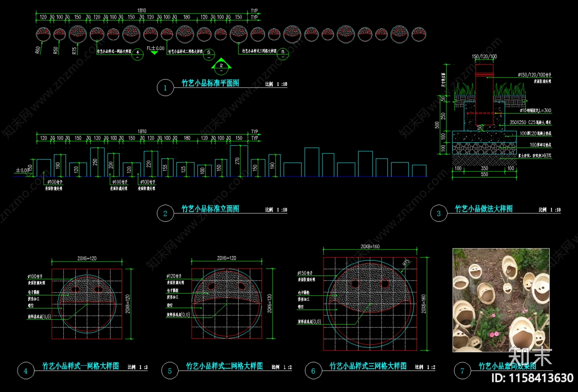Click the numbered circle 6 beside the style-three title
This screenshot has width=578, height=392.
coord(313,371)
